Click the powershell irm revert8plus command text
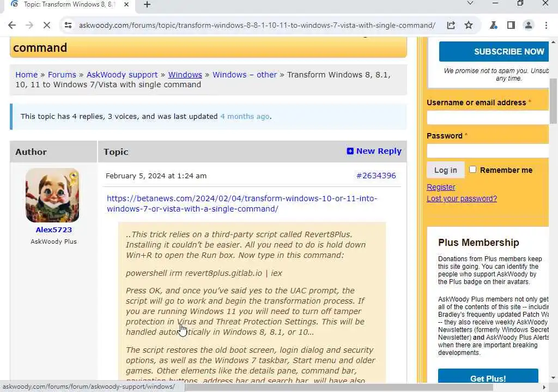Viewport: 558px width, 392px height. [x=204, y=273]
